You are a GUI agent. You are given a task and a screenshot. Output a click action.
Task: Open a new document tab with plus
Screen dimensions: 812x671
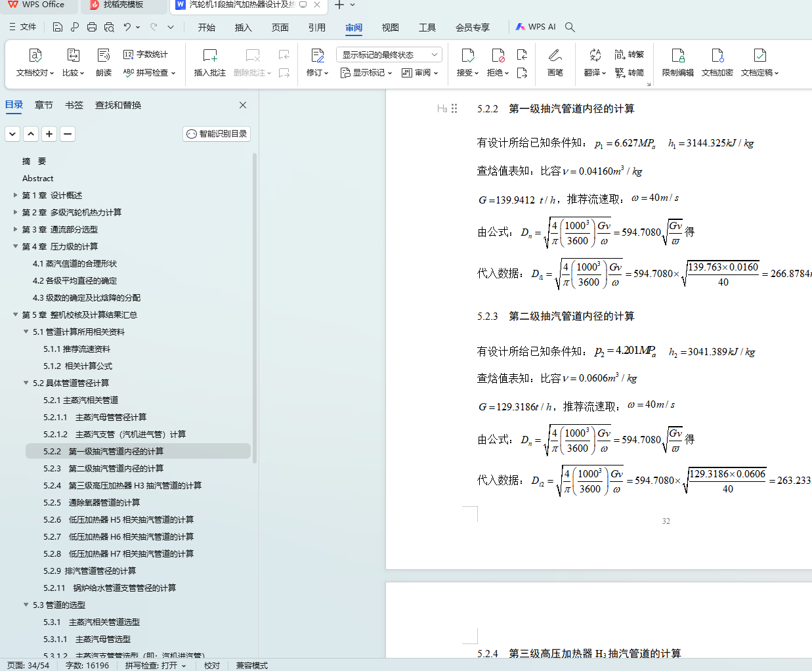pos(339,5)
